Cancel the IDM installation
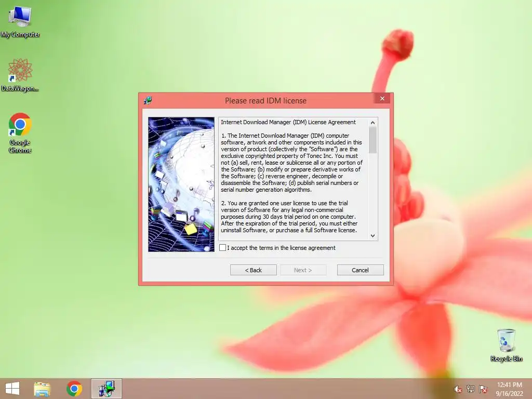This screenshot has height=399, width=532. click(361, 270)
